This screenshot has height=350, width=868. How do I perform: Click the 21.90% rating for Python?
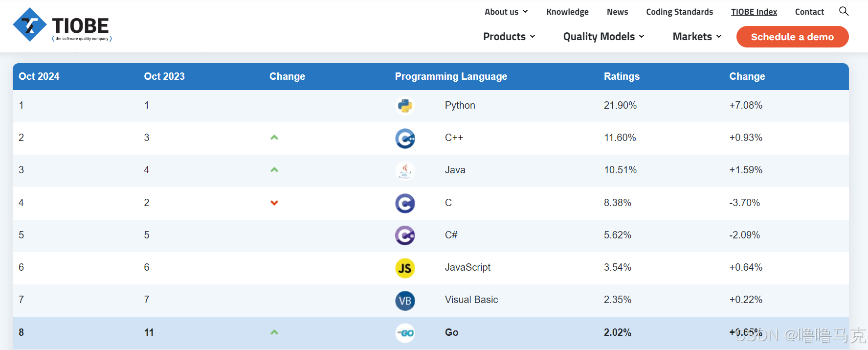[x=620, y=105]
